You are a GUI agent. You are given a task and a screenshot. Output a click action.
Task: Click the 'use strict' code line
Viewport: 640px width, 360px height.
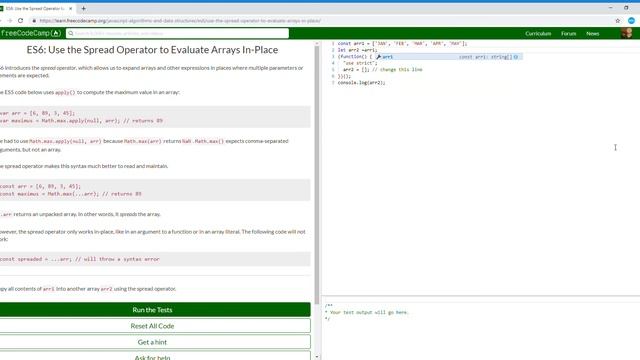tap(360, 63)
